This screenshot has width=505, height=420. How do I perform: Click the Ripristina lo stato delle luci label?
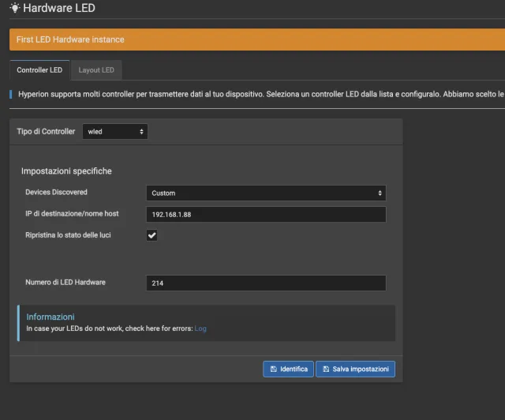[73, 235]
